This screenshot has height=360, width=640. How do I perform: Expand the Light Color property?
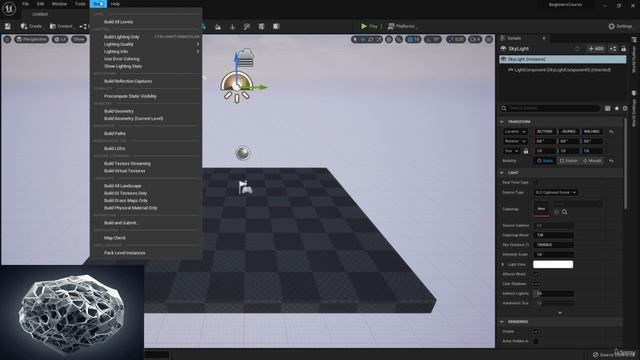point(502,264)
